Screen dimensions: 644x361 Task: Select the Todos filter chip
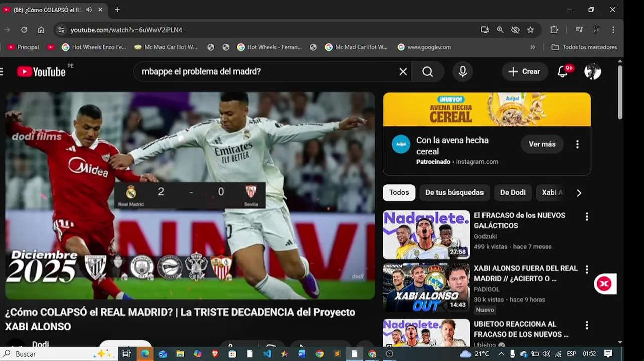coord(399,192)
